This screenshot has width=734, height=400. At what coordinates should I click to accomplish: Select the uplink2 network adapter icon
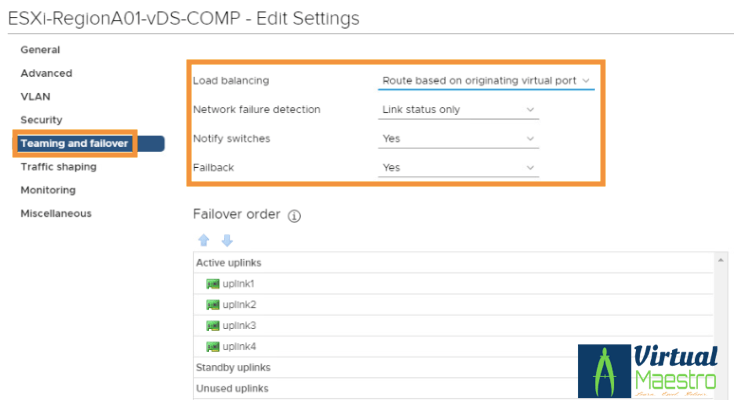pyautogui.click(x=212, y=305)
